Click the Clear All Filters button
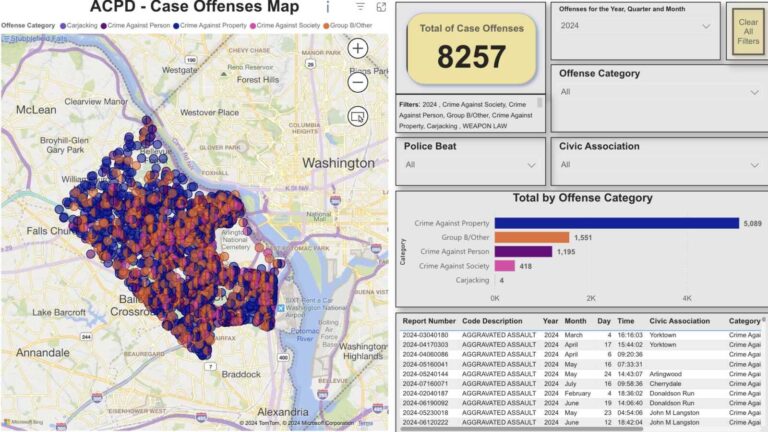This screenshot has height=432, width=768. tap(748, 32)
